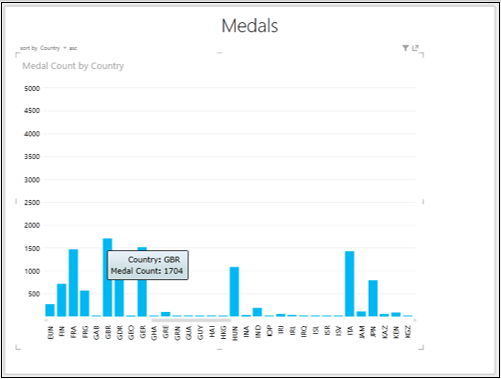Select the HUN bar
The height and width of the screenshot is (379, 501).
click(x=234, y=291)
